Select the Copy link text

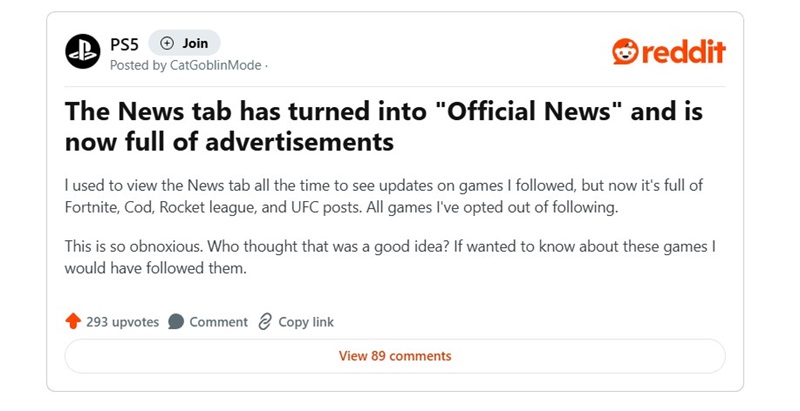pyautogui.click(x=306, y=322)
